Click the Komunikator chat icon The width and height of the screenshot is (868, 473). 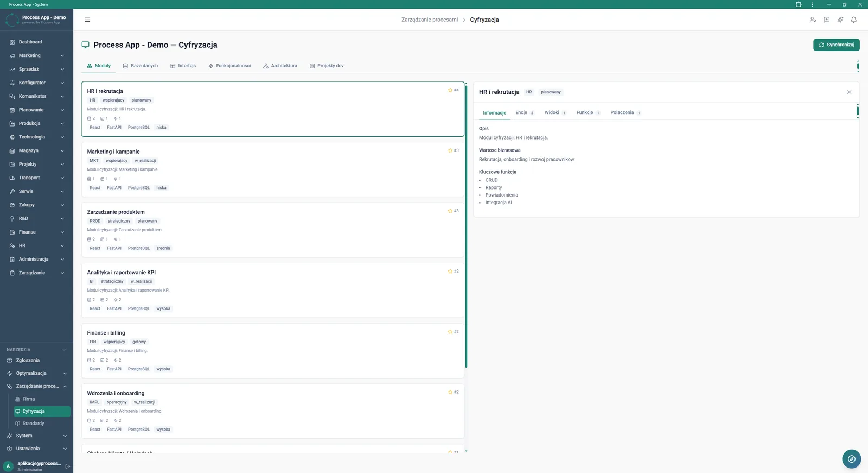tap(12, 96)
